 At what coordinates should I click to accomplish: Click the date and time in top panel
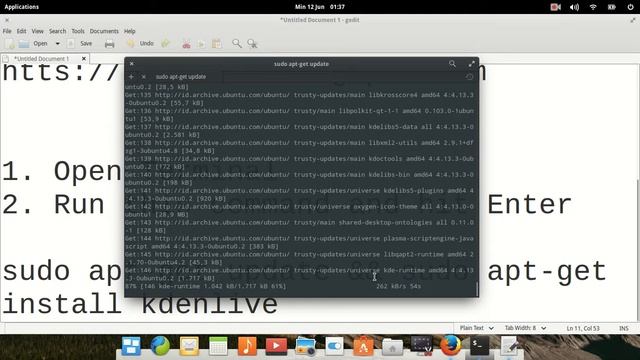pos(320,7)
